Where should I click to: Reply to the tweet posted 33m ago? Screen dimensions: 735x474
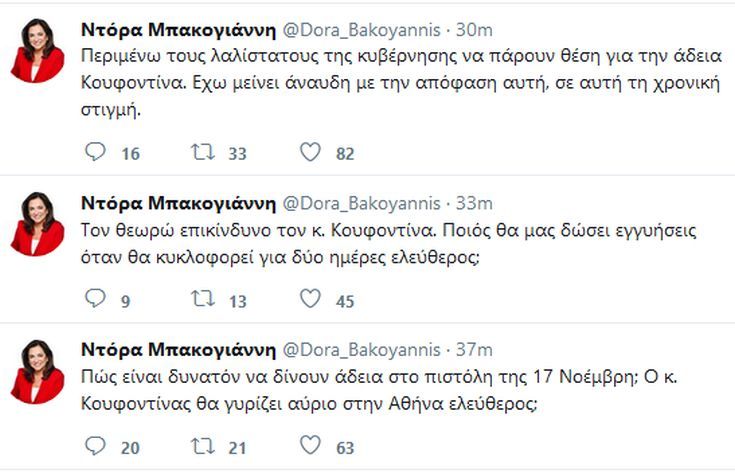(96, 298)
